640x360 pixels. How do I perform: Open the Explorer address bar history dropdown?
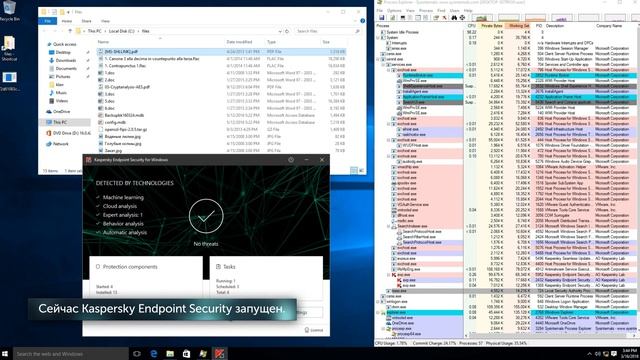[x=280, y=31]
